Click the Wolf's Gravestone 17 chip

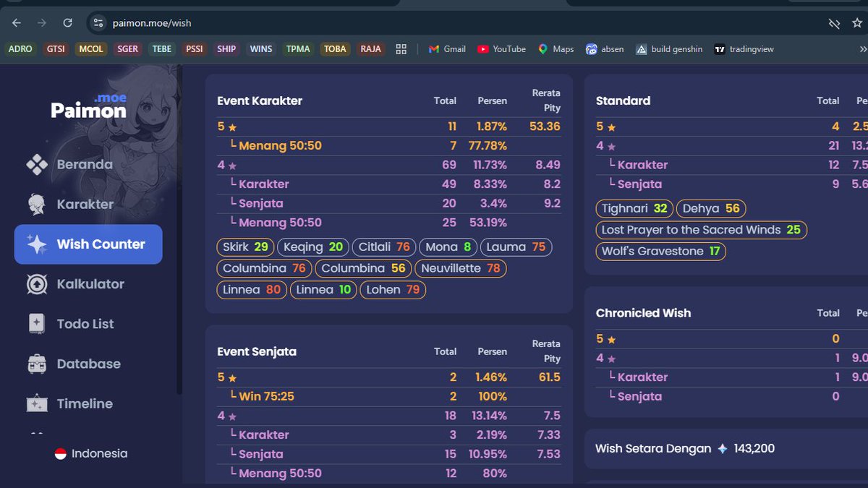661,252
